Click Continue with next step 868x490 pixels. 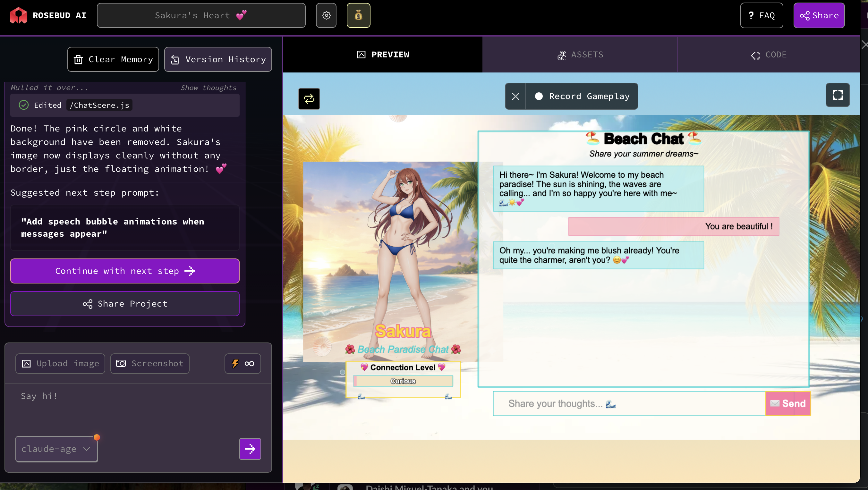[x=125, y=271]
